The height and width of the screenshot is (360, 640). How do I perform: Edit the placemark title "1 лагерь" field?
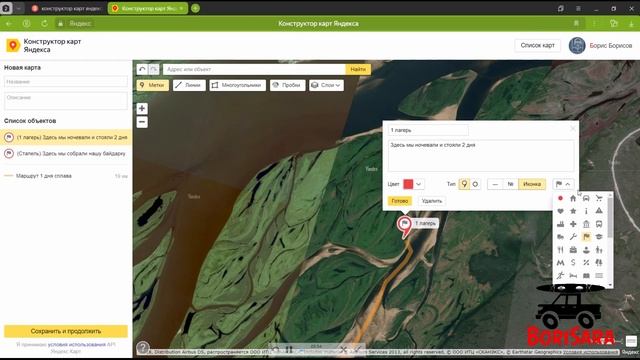tap(428, 130)
